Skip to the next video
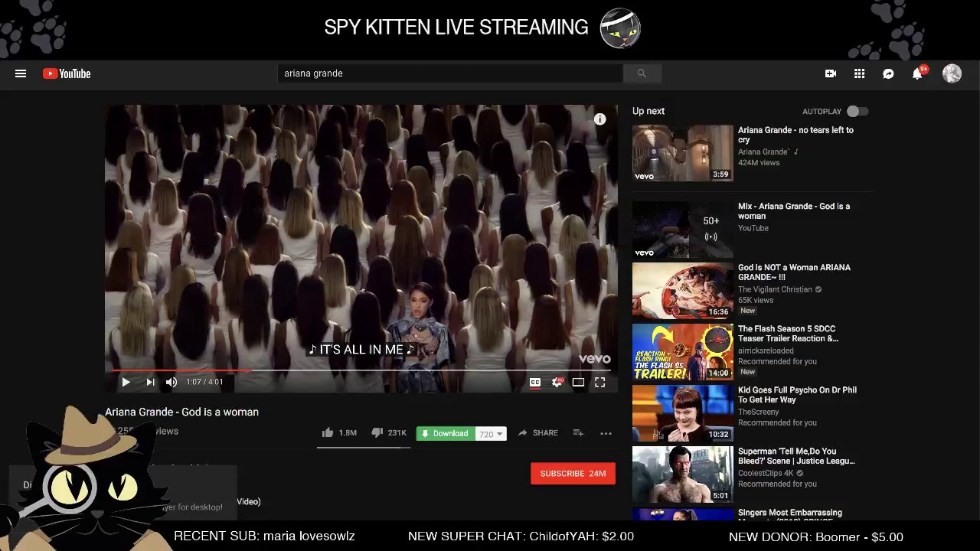 point(150,382)
